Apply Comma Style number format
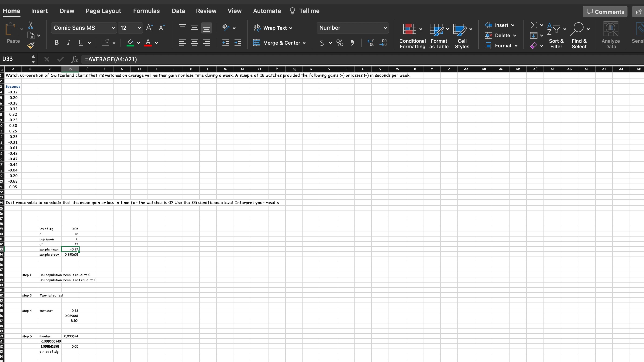The width and height of the screenshot is (644, 362). pyautogui.click(x=352, y=43)
